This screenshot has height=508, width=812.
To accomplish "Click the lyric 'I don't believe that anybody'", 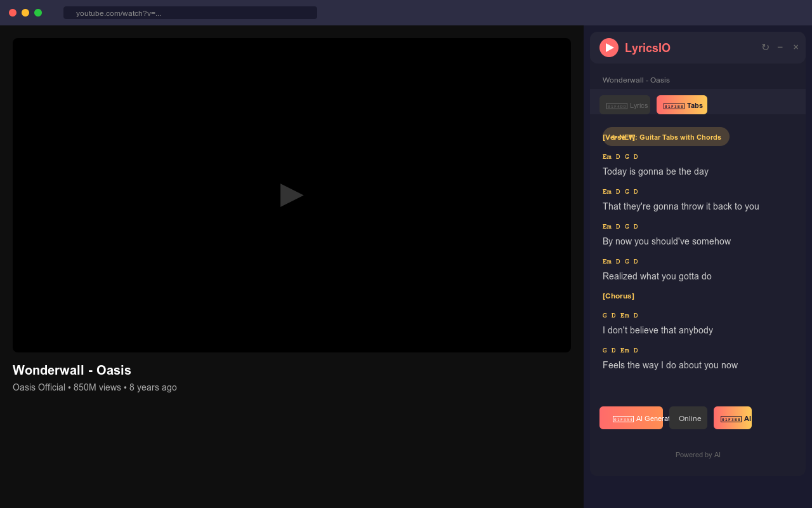I will click(x=658, y=330).
